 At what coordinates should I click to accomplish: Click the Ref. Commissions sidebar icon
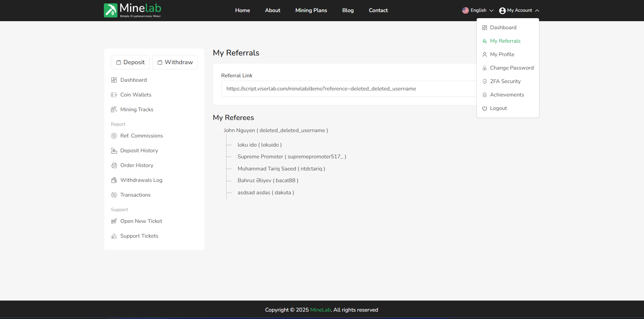coord(114,136)
